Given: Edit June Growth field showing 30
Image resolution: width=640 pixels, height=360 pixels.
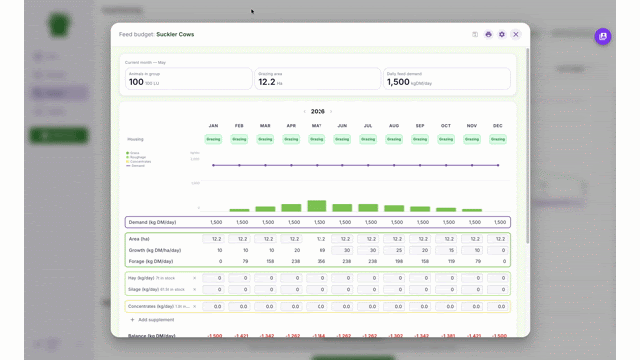Looking at the screenshot, I should (x=342, y=250).
